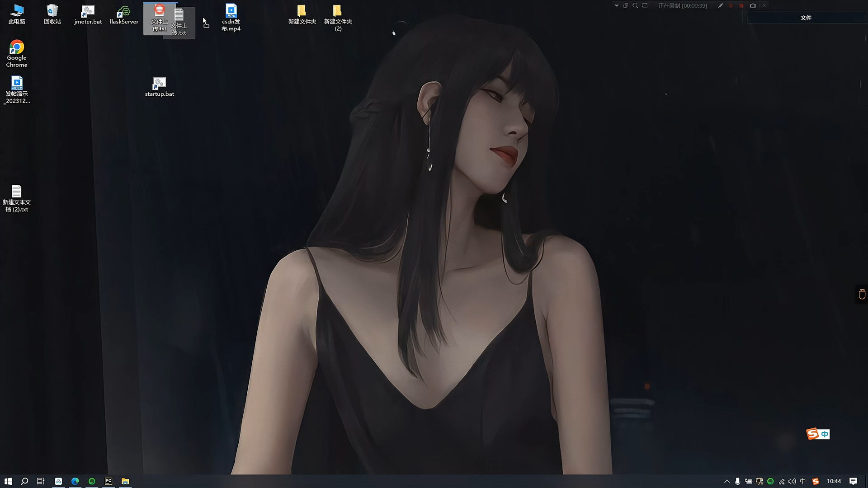Open taskbar Search

[x=24, y=481]
